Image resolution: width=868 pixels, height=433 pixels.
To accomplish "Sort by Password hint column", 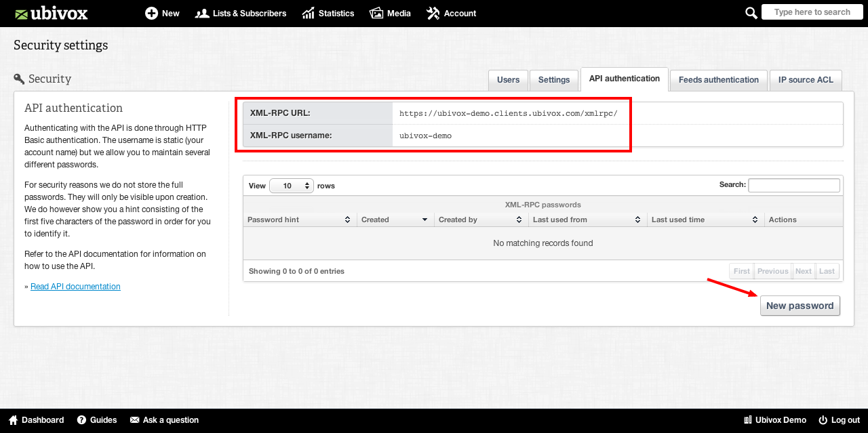I will (300, 220).
